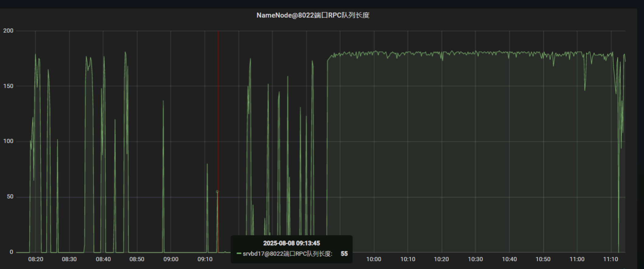
Task: Open the NameNode@8022端口RPC队列长度 panel title
Action: coord(313,15)
